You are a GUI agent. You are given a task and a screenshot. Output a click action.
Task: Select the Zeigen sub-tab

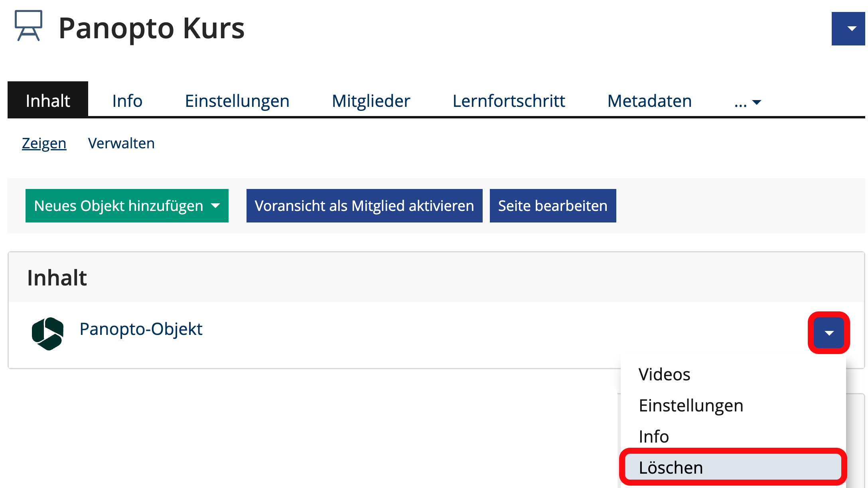44,143
